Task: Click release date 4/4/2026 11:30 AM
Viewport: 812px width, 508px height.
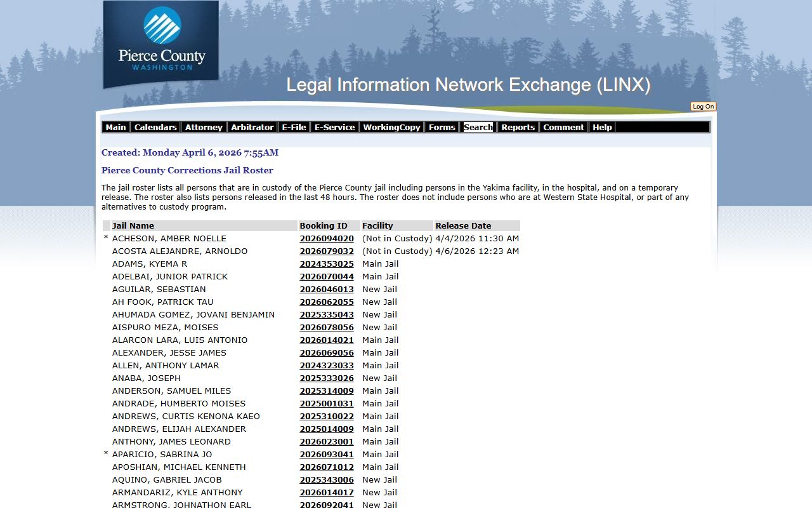Action: tap(477, 239)
